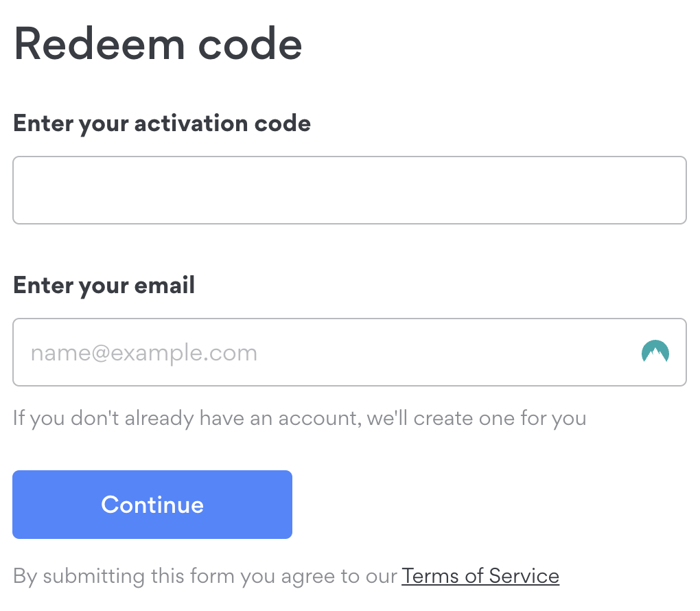Select the name@example.com placeholder field
This screenshot has height=611, width=700.
tap(349, 352)
